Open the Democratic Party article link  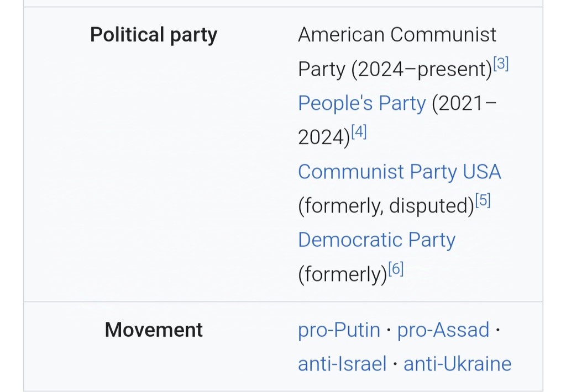click(x=376, y=240)
